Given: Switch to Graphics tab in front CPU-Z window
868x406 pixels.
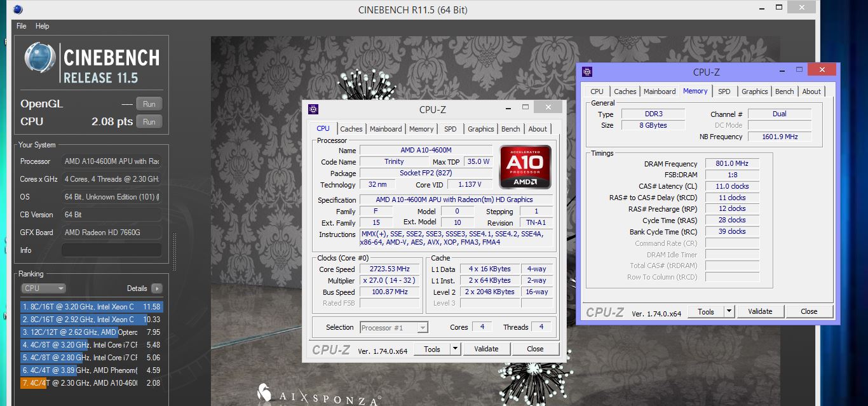Looking at the screenshot, I should coord(481,129).
